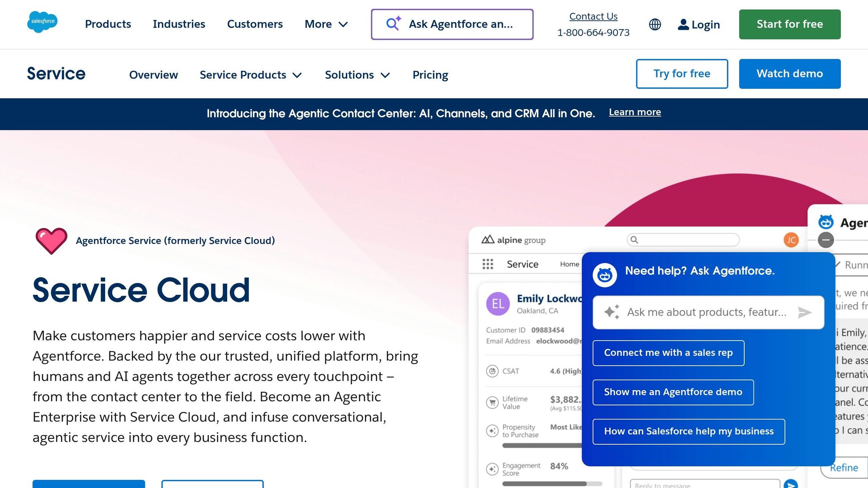Click the Learn more banner link
This screenshot has width=868, height=488.
(635, 112)
